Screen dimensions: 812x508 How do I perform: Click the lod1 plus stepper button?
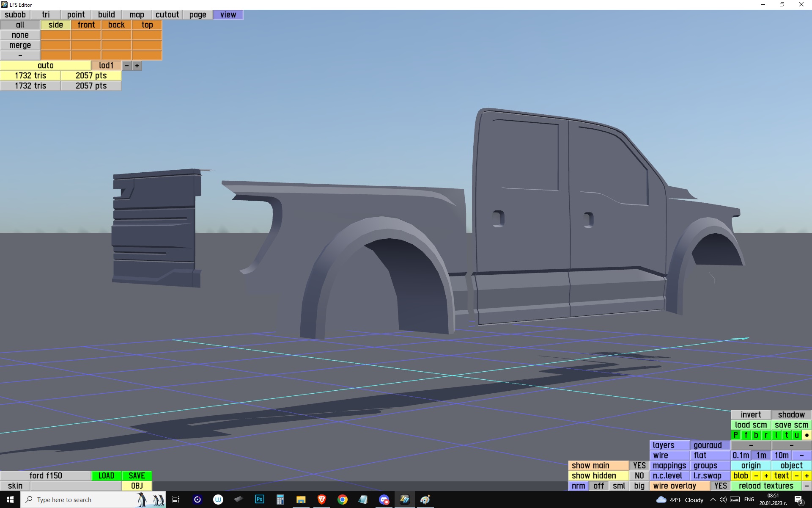pyautogui.click(x=137, y=66)
